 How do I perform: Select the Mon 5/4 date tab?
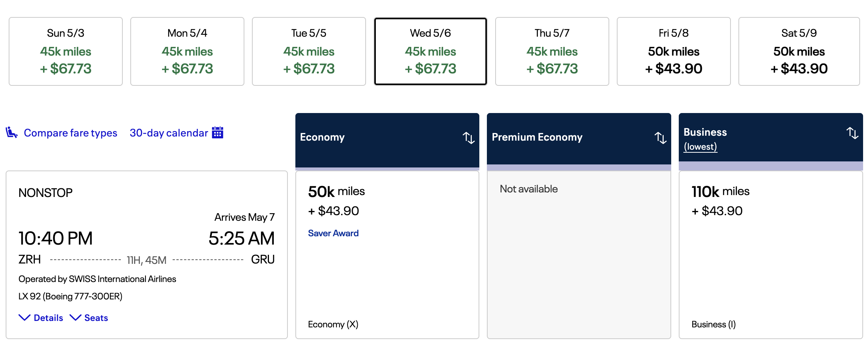tap(187, 51)
